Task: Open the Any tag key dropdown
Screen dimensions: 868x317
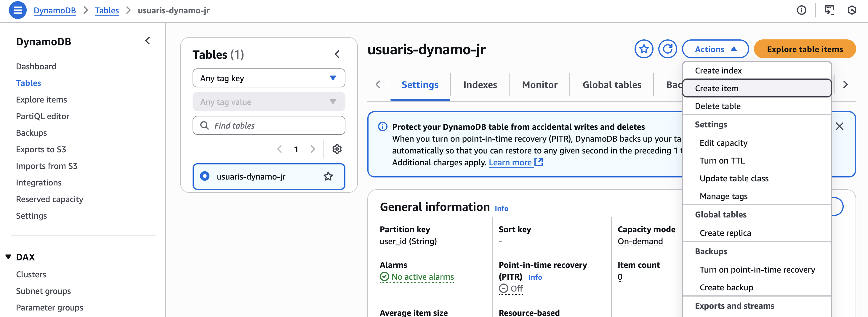Action: tap(269, 78)
